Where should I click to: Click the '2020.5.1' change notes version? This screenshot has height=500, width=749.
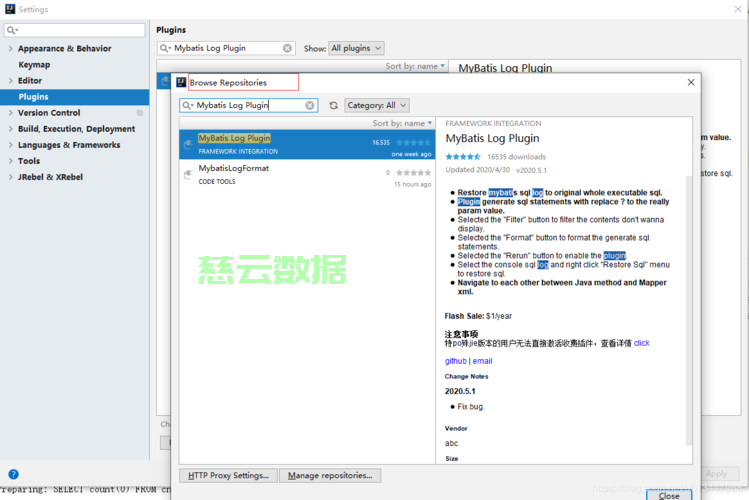coord(460,391)
